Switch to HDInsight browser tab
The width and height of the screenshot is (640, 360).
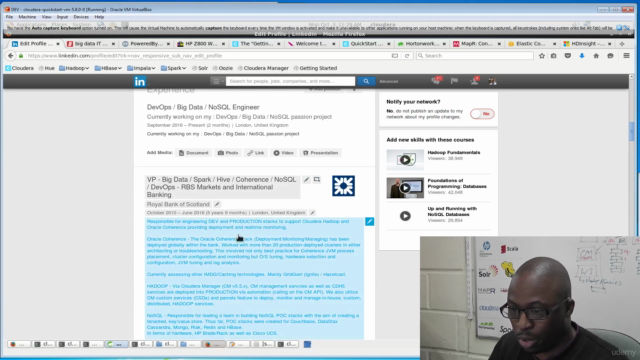587,44
